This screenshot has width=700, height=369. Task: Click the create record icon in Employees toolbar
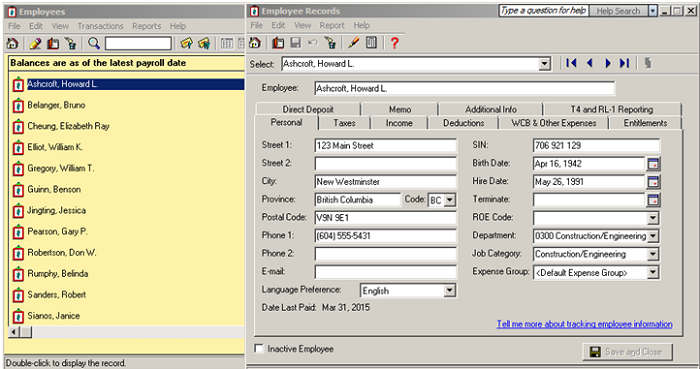coord(53,43)
